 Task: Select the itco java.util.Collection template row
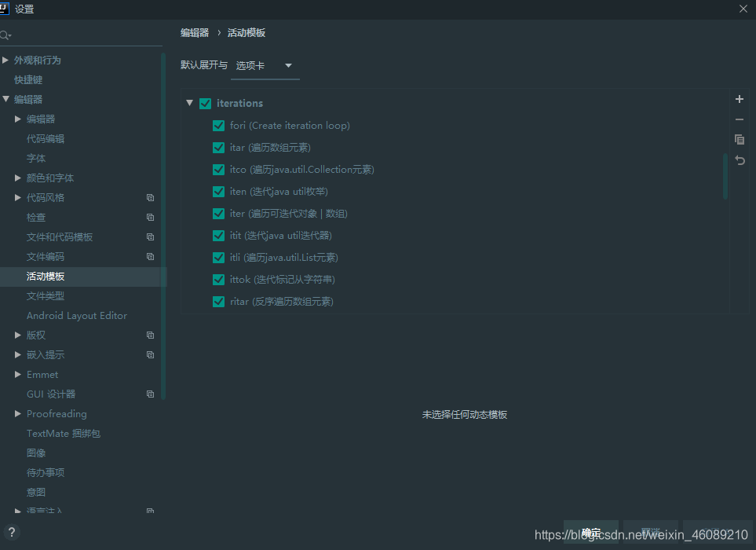(x=301, y=170)
